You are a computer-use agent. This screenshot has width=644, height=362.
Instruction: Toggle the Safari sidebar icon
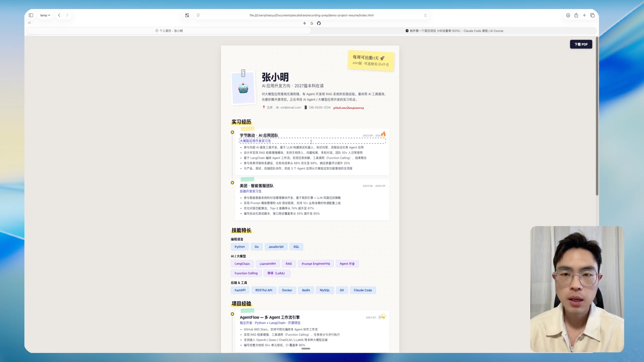(x=31, y=15)
